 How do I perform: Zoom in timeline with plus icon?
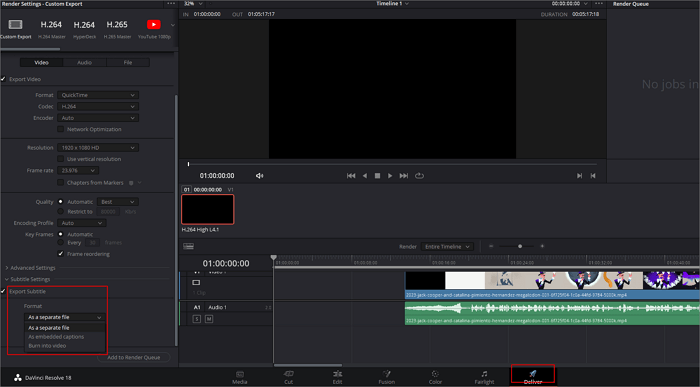point(542,246)
